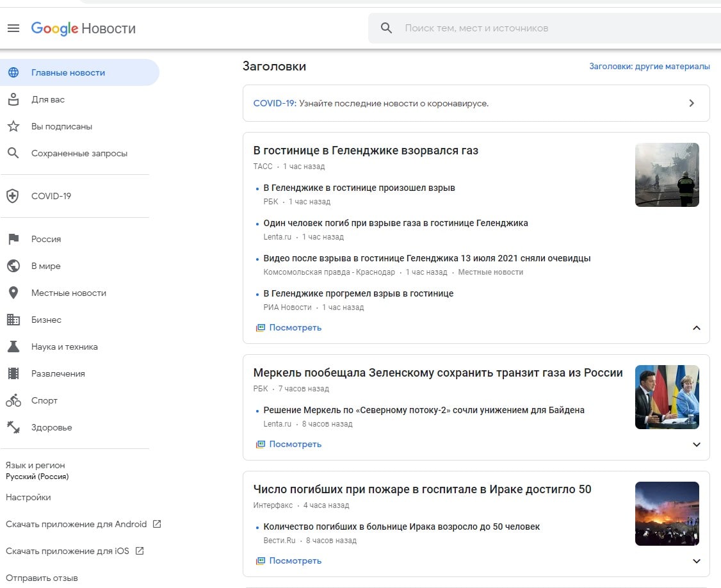
Task: Open the Для вас section
Action: coord(48,99)
